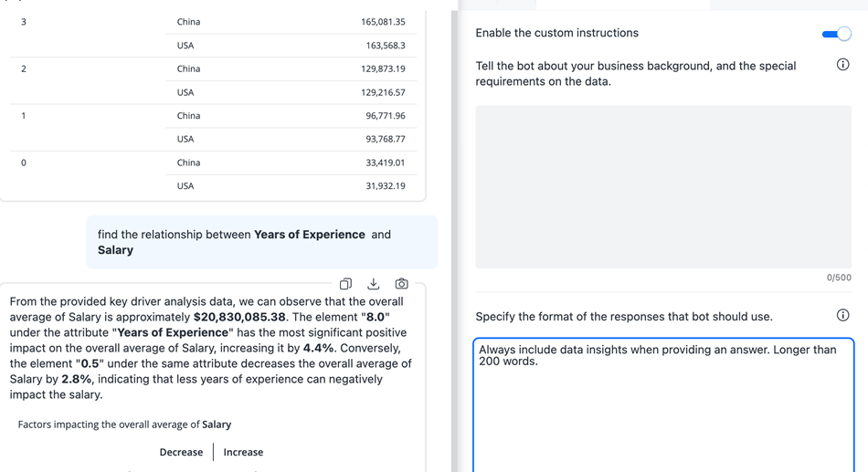This screenshot has height=472, width=868.
Task: Focus the response format text box
Action: point(663,406)
